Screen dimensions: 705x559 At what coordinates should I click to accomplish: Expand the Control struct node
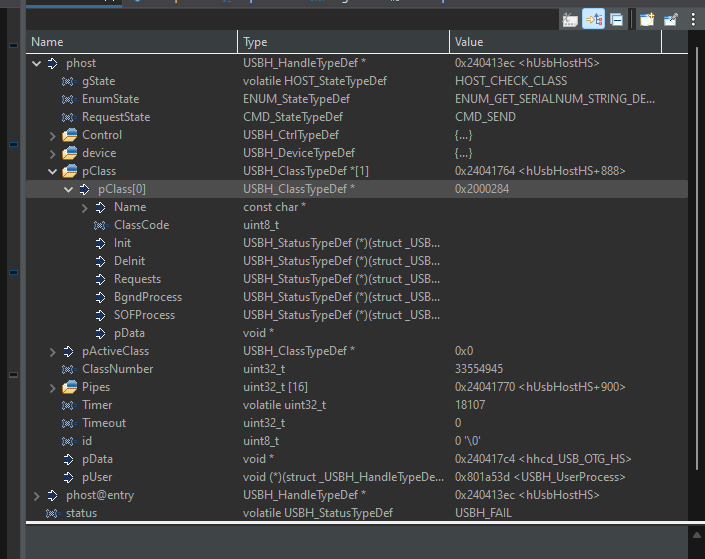[53, 135]
